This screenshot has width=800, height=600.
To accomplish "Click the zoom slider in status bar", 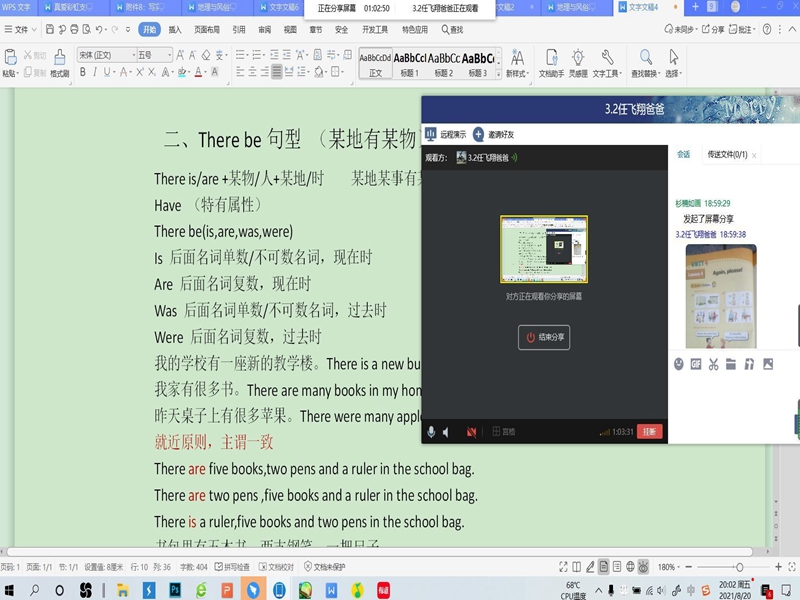I will 738,567.
